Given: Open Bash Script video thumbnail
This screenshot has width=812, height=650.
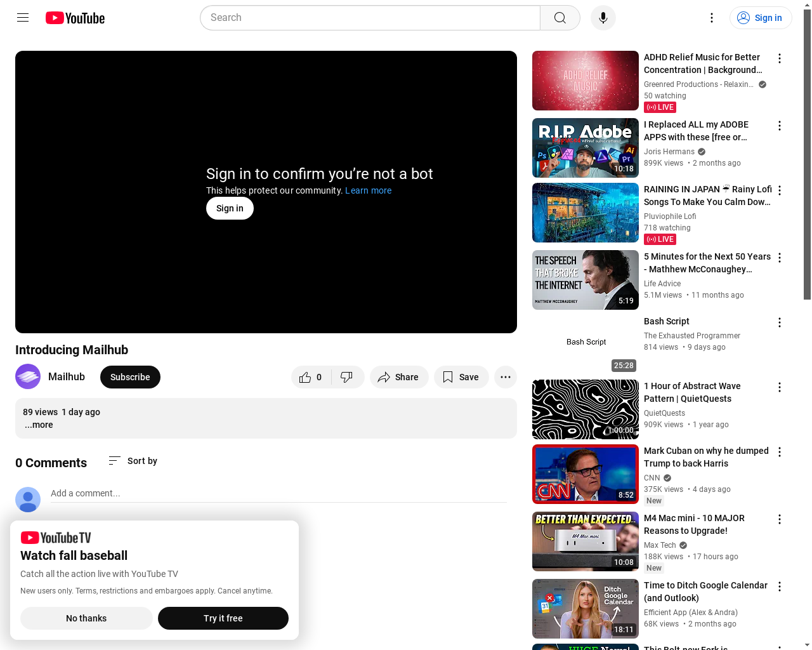Looking at the screenshot, I should pyautogui.click(x=586, y=345).
